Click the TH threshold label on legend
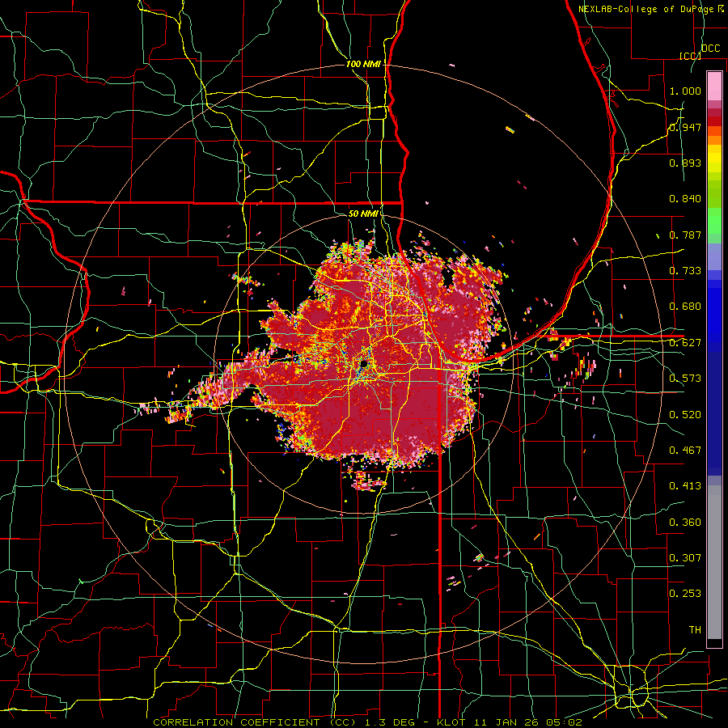This screenshot has height=728, width=728. pos(695,630)
